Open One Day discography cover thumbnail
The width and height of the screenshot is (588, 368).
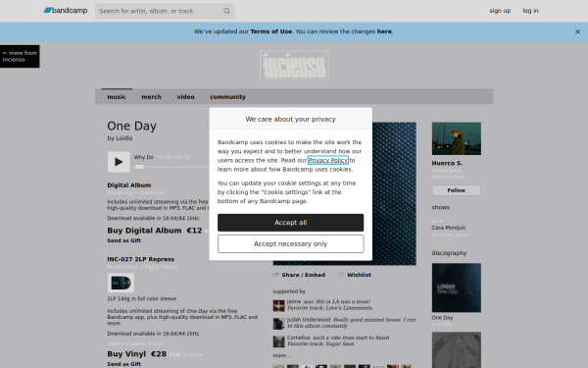click(456, 288)
